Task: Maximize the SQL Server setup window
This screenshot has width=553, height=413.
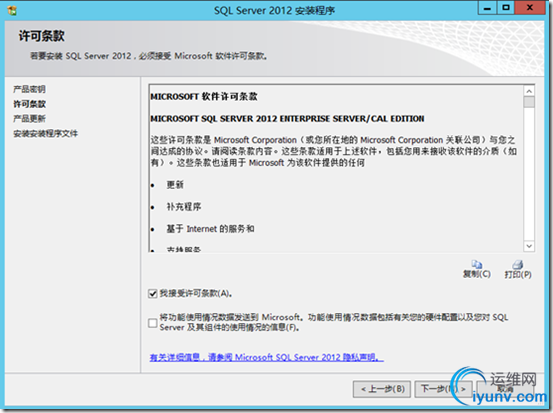Action: click(x=506, y=8)
